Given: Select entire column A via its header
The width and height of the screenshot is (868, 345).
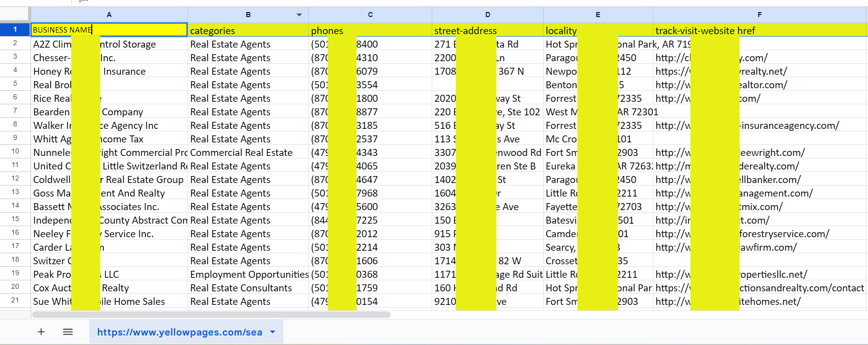Looking at the screenshot, I should point(109,15).
